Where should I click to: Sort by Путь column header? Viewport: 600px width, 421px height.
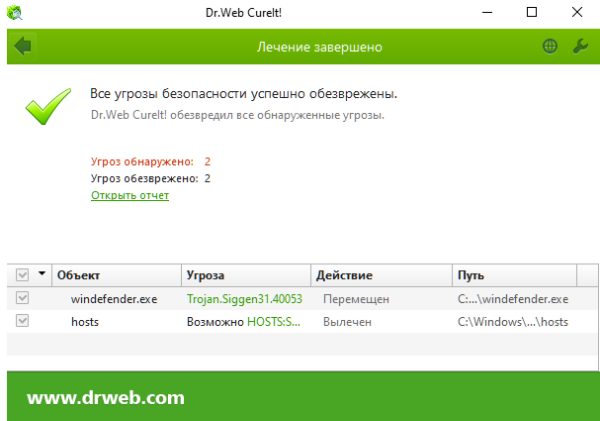(514, 275)
